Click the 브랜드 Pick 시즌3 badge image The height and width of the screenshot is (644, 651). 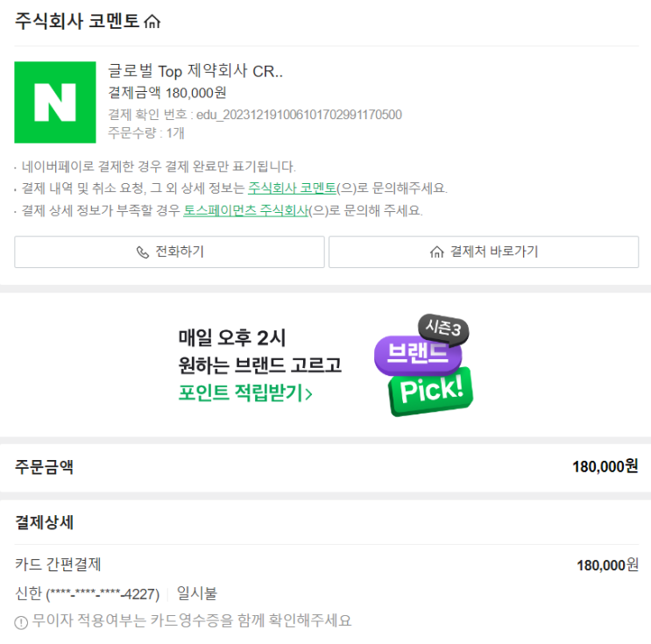pos(424,365)
